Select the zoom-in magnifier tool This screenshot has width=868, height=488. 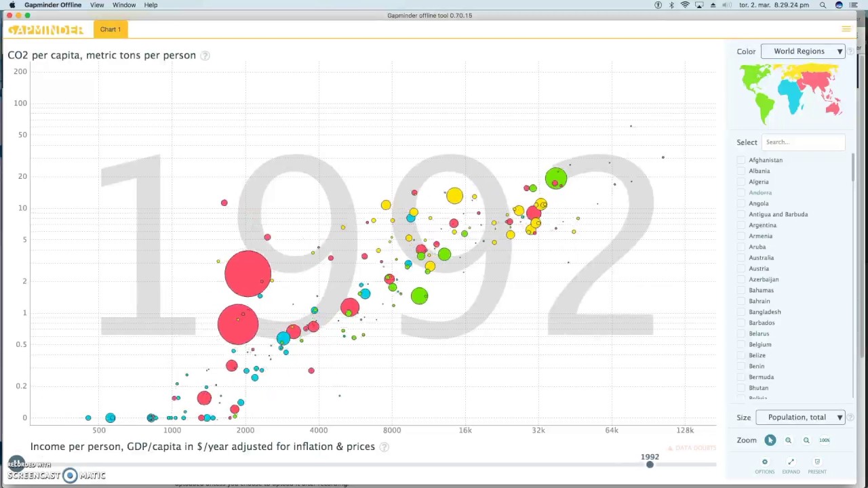[x=788, y=441]
